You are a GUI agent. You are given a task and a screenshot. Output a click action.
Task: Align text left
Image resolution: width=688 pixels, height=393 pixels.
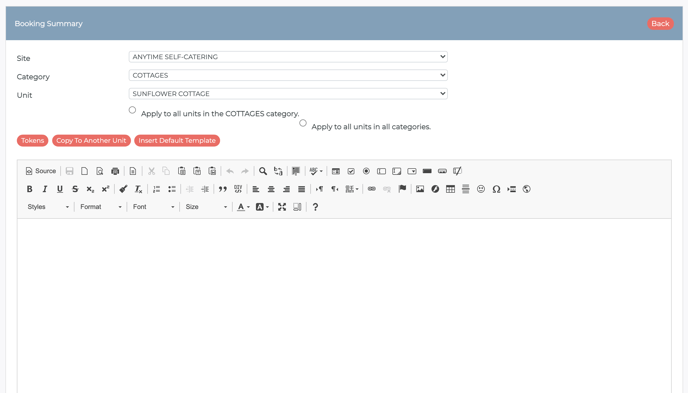coord(256,189)
